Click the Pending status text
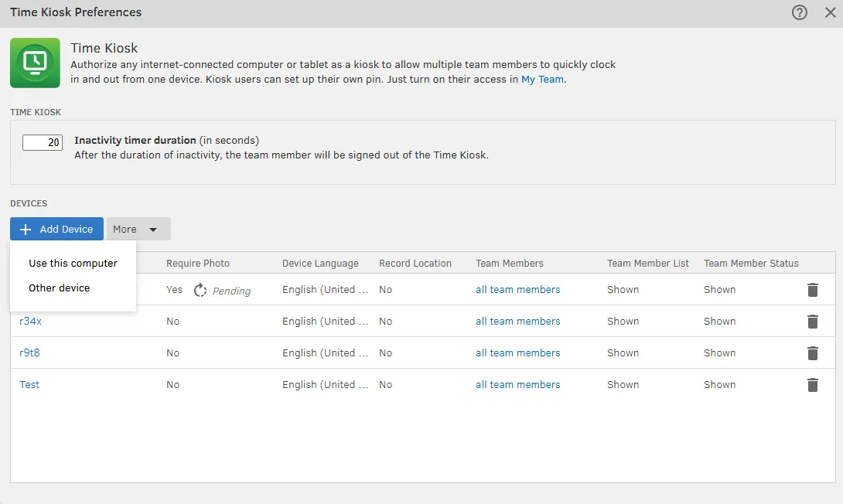This screenshot has height=504, width=843. pyautogui.click(x=232, y=291)
